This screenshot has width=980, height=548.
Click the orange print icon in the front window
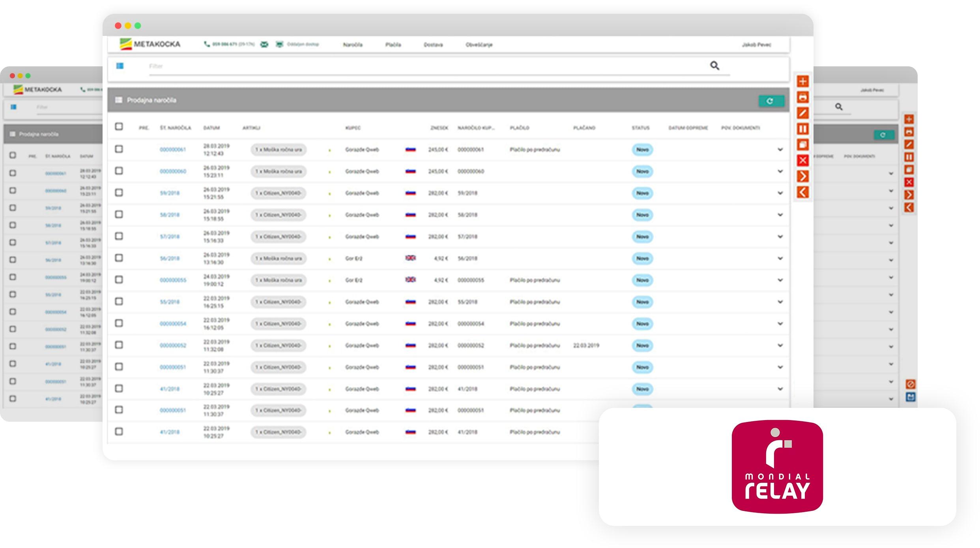802,97
